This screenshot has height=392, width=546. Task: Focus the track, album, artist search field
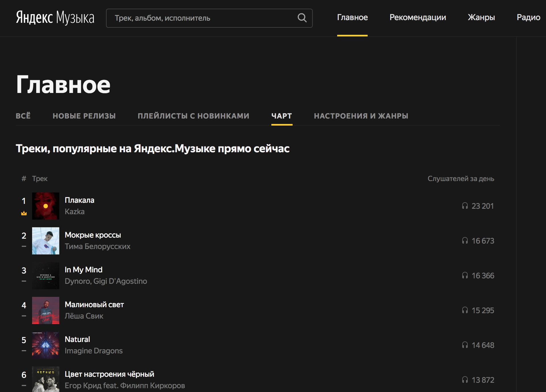199,18
